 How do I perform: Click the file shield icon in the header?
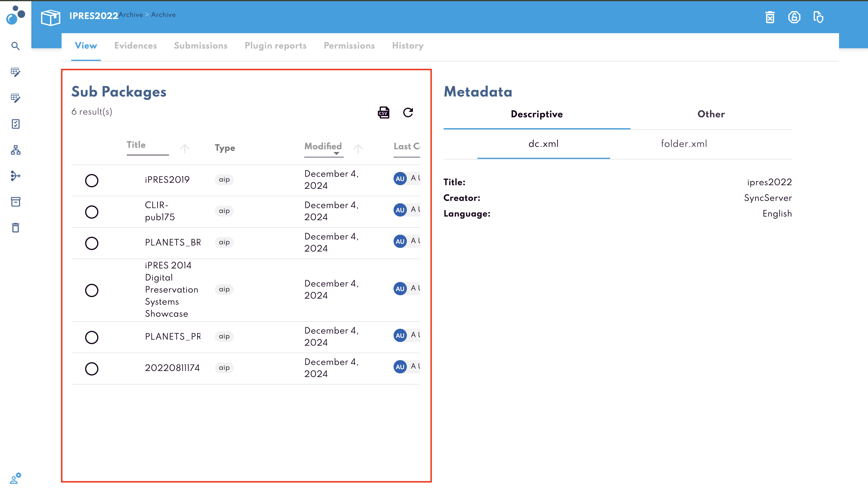tap(819, 17)
